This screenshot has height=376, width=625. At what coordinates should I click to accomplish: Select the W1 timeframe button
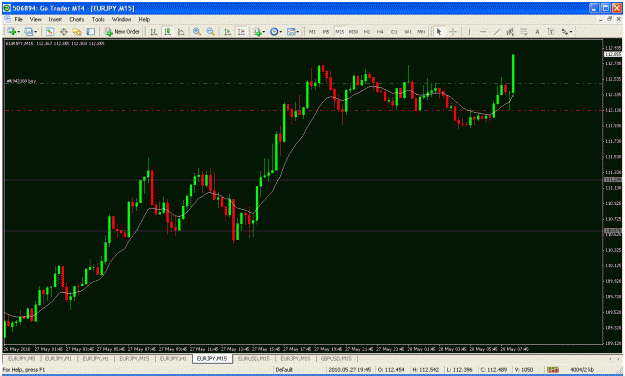[x=408, y=31]
